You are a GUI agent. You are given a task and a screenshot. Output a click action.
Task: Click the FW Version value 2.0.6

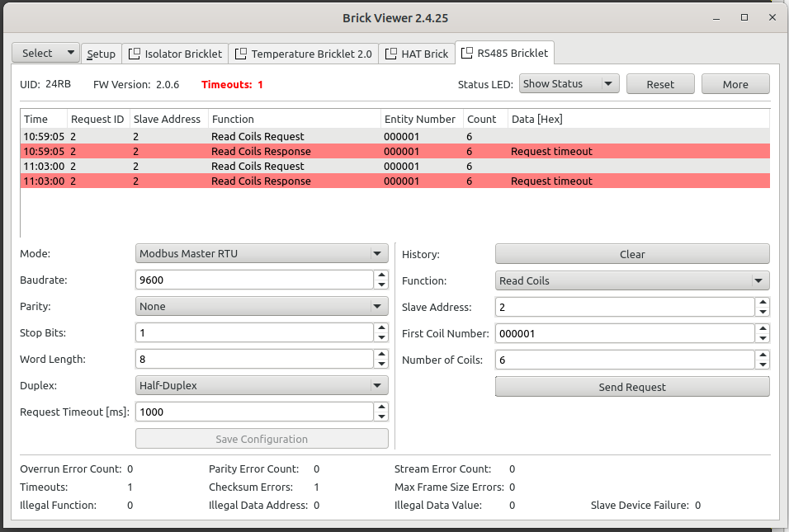coord(168,84)
